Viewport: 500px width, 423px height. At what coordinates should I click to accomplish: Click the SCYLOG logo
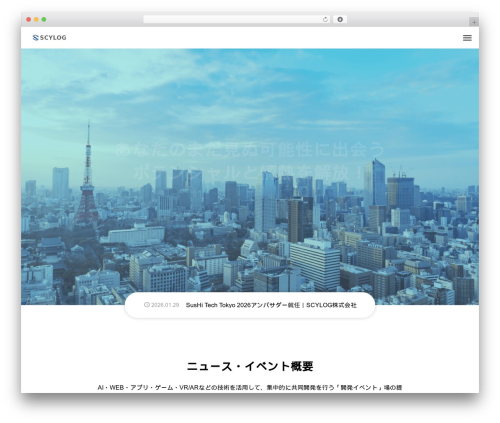point(49,38)
